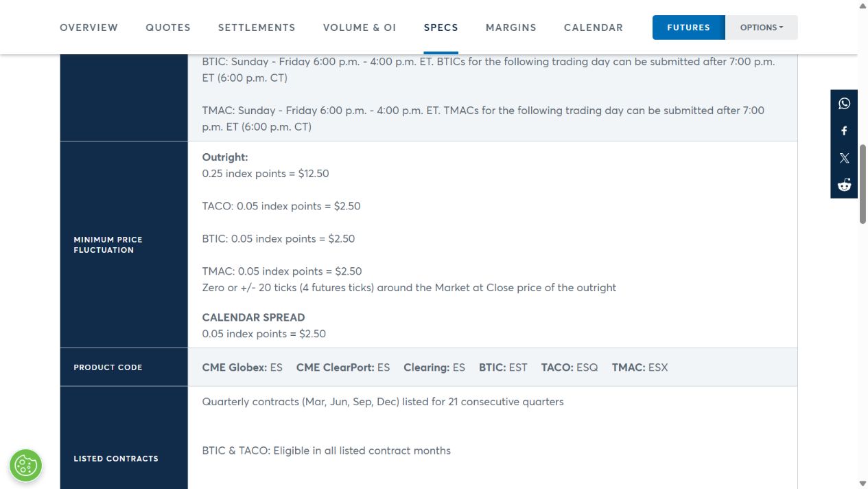Click 'TACO: ESQ' product code

570,367
